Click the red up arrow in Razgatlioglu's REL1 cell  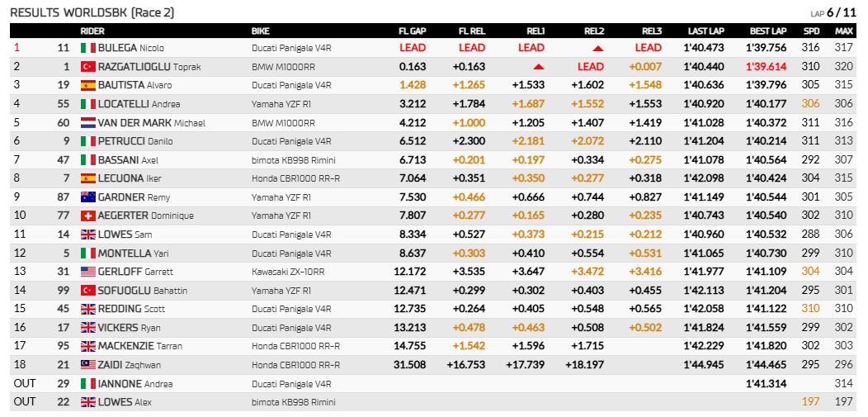pos(539,67)
